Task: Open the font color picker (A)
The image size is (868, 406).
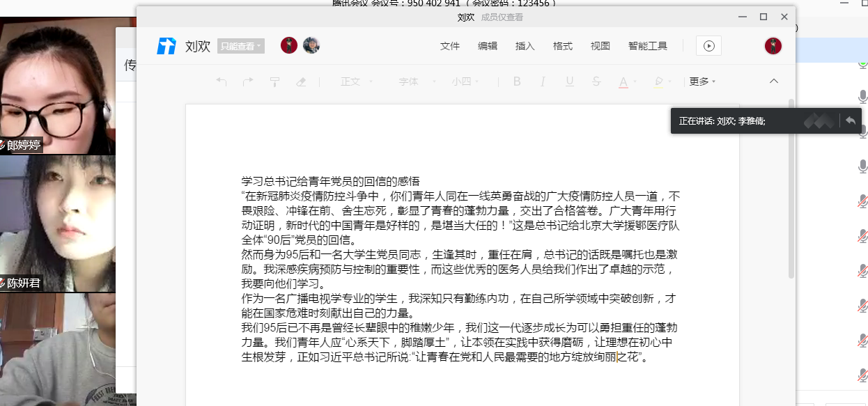Action: coord(622,81)
